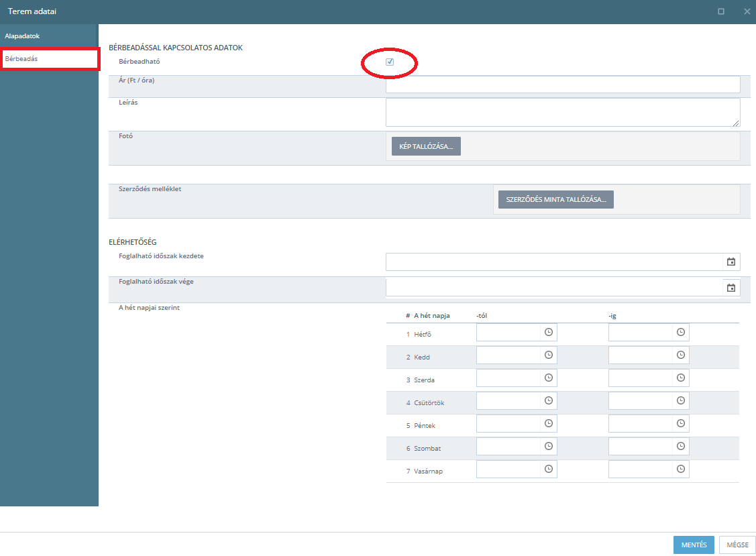Focus the Kedd -tól time field
This screenshot has height=556, width=756.
click(x=508, y=355)
